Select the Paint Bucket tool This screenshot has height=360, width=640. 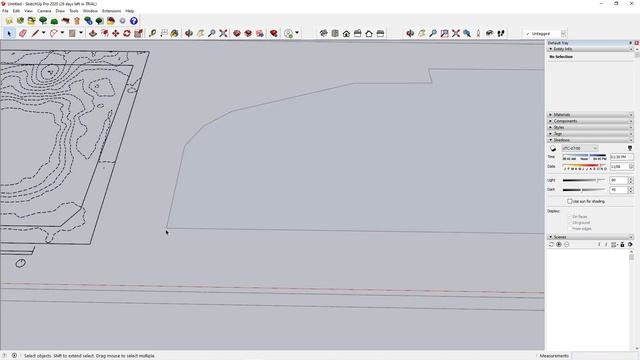(x=175, y=33)
